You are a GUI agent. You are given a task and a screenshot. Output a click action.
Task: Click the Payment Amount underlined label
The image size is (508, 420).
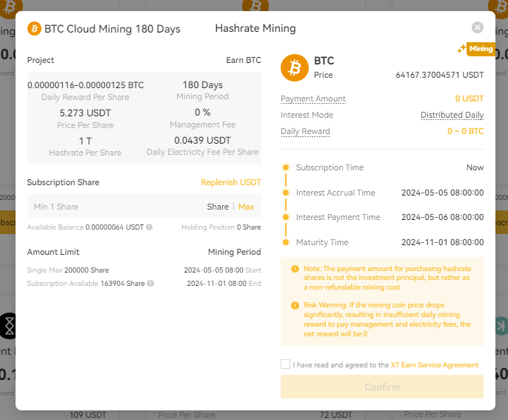pos(313,99)
